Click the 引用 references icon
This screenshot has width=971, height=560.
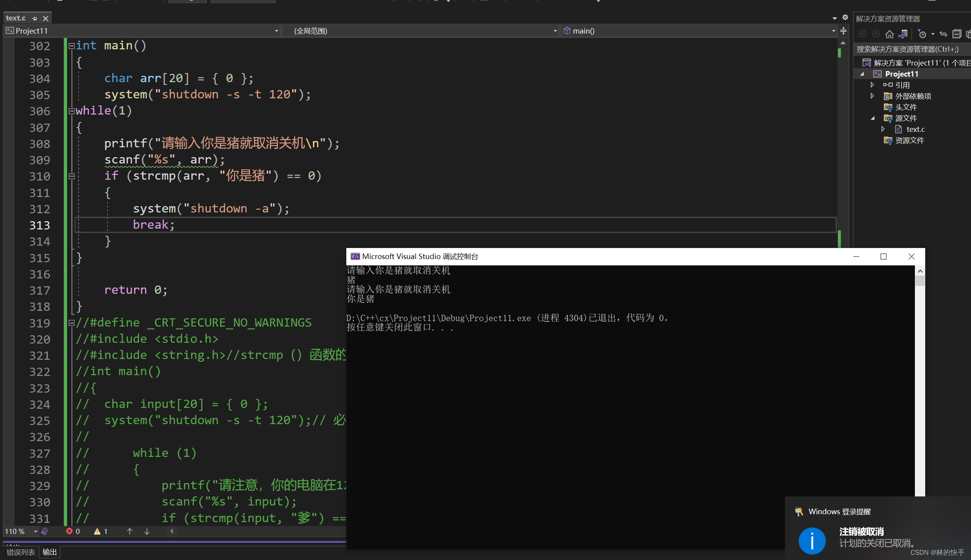[888, 85]
